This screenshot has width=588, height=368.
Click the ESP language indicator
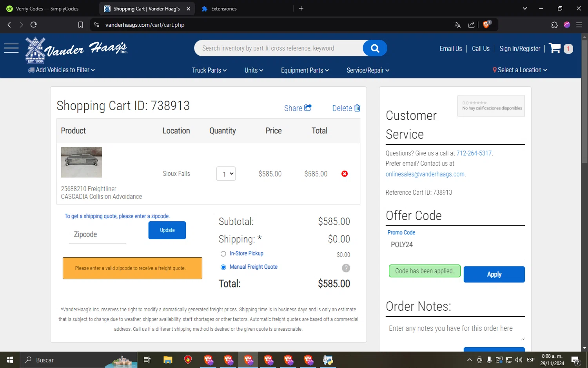tap(530, 360)
